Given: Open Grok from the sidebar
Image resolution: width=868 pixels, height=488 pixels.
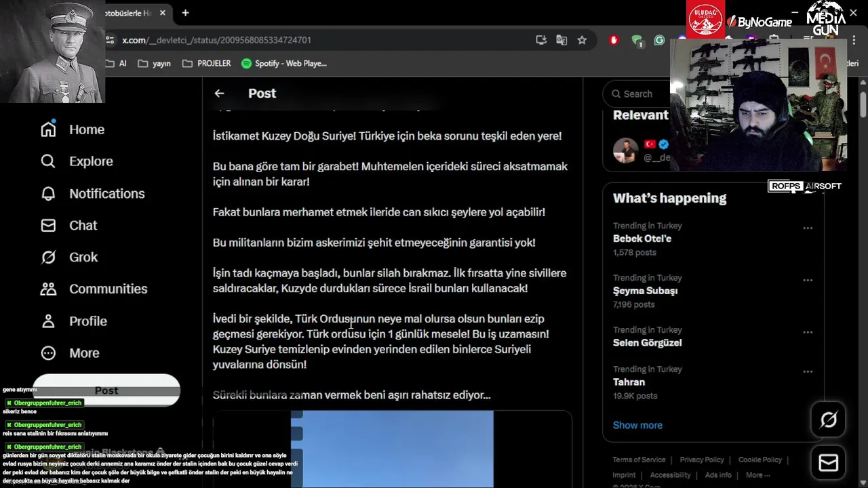Looking at the screenshot, I should (69, 257).
